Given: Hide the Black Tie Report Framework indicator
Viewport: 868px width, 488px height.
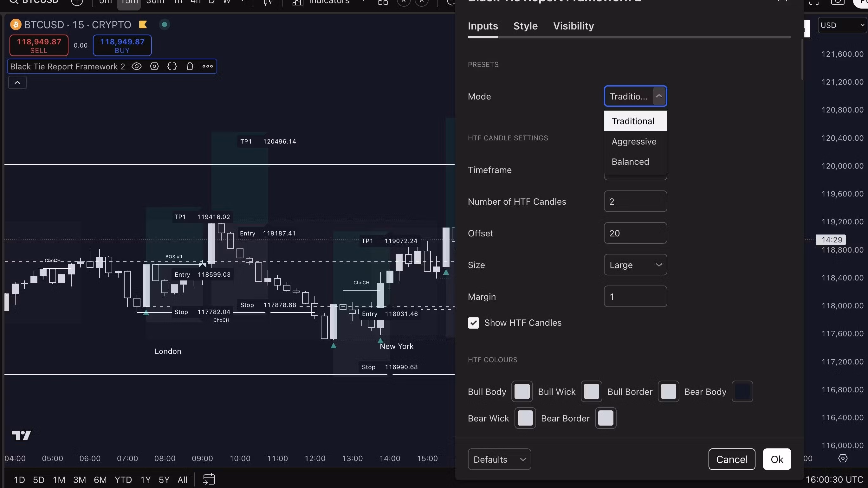Looking at the screenshot, I should click(x=136, y=66).
